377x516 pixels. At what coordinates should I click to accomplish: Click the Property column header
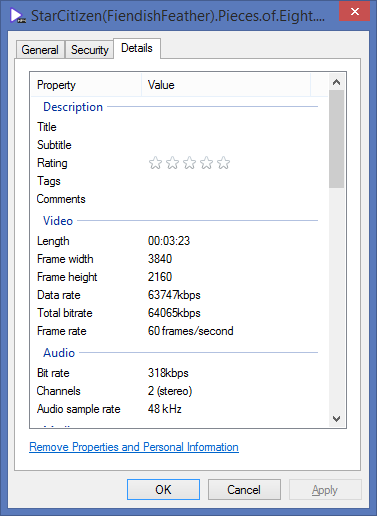(86, 85)
